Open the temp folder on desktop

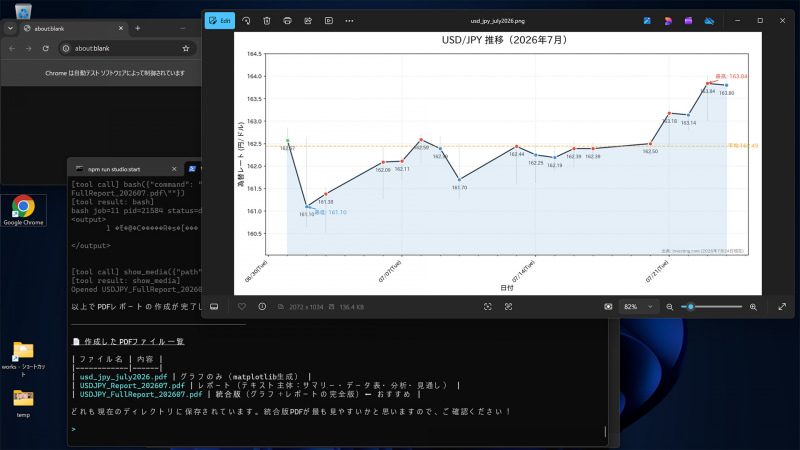[23, 403]
